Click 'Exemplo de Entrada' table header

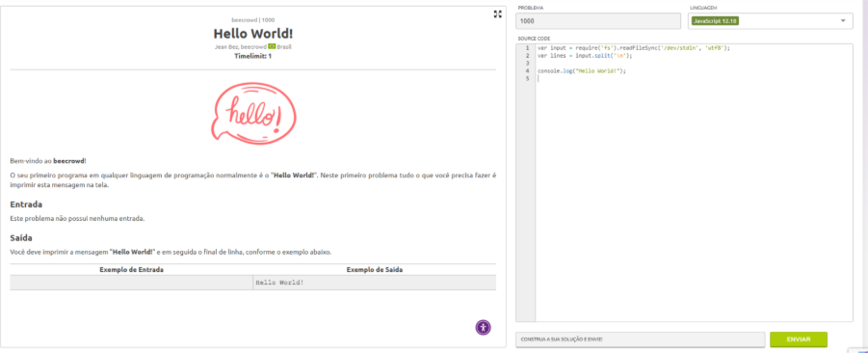pos(131,269)
